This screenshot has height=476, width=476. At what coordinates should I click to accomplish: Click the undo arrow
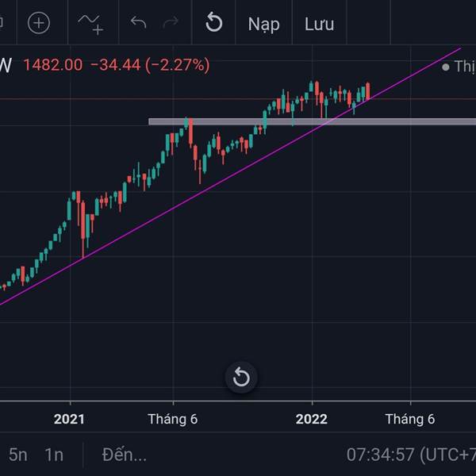tap(139, 23)
